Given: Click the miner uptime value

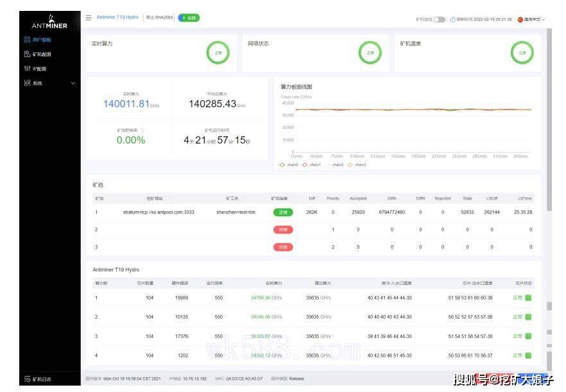Looking at the screenshot, I should click(217, 140).
